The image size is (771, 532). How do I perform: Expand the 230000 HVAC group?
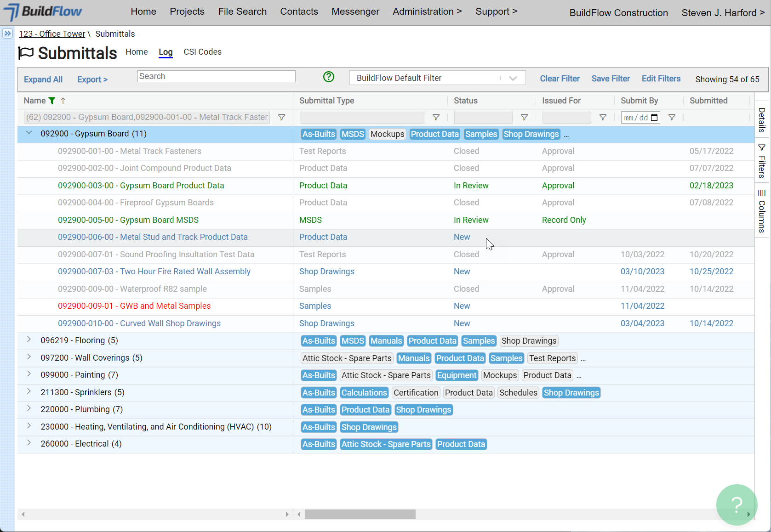(x=29, y=426)
